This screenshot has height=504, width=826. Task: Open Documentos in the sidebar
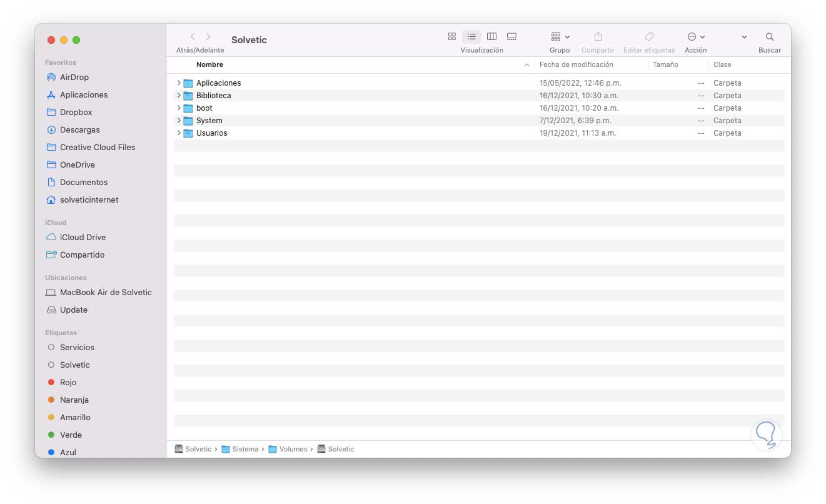click(x=77, y=183)
